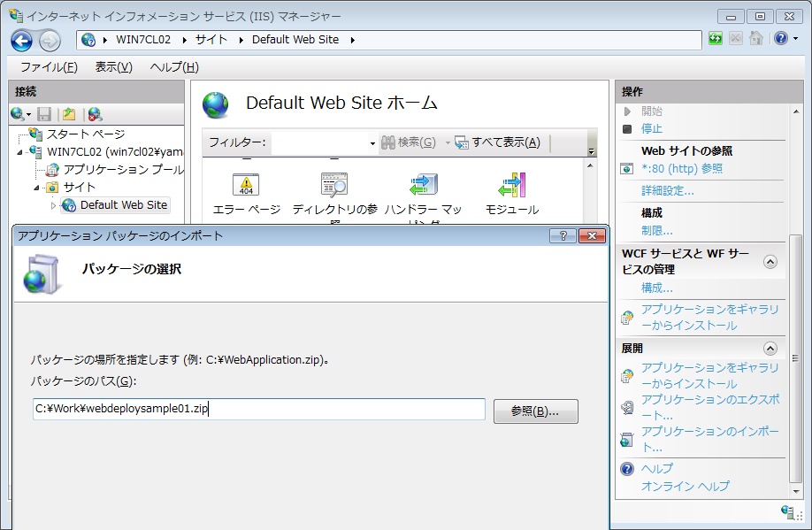
Task: Open the ファイル(F) menu
Action: point(49,67)
